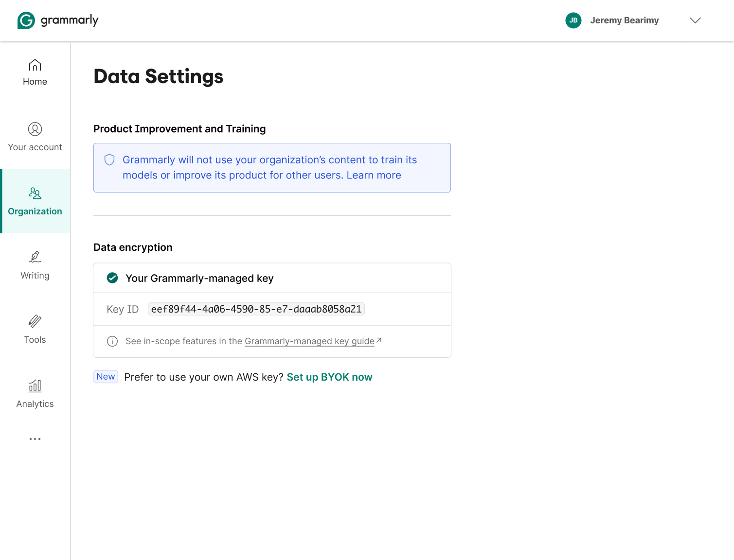The image size is (734, 560).
Task: Click the JB avatar badge
Action: (573, 20)
